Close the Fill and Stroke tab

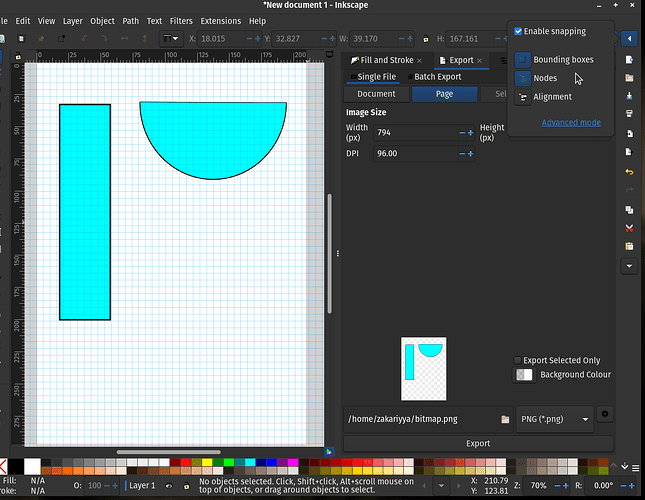(419, 60)
